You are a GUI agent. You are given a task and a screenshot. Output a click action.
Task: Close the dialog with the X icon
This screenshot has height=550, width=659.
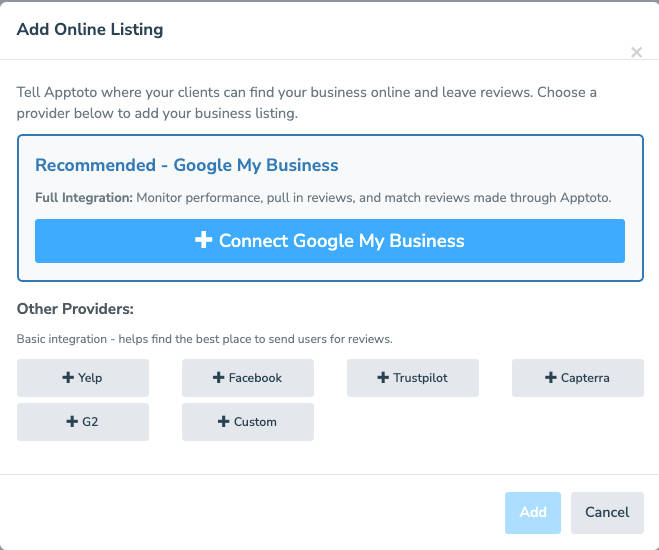(x=636, y=52)
